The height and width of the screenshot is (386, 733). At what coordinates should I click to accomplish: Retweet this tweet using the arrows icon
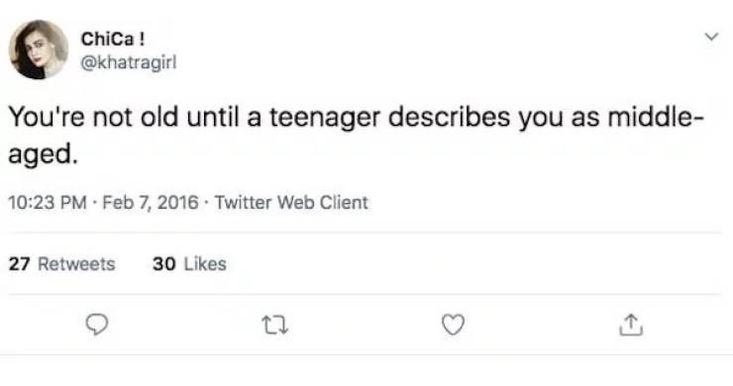pos(274,325)
